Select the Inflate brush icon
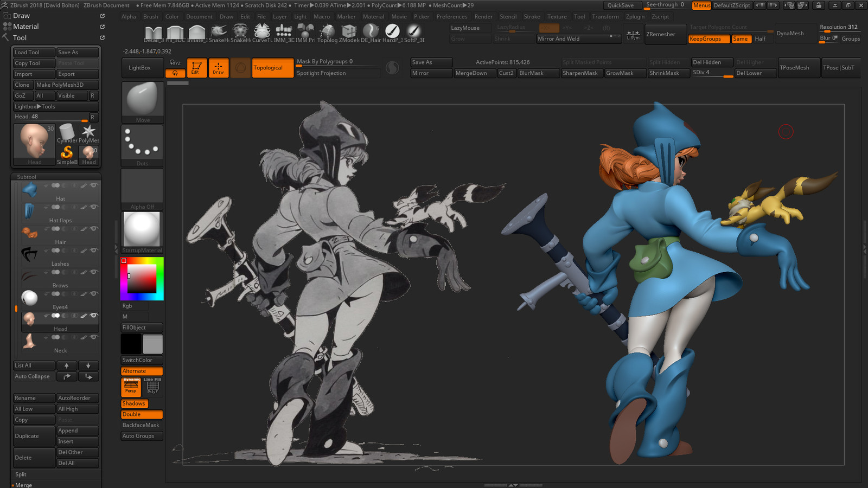Viewport: 868px width, 488px height. pyautogui.click(x=197, y=33)
